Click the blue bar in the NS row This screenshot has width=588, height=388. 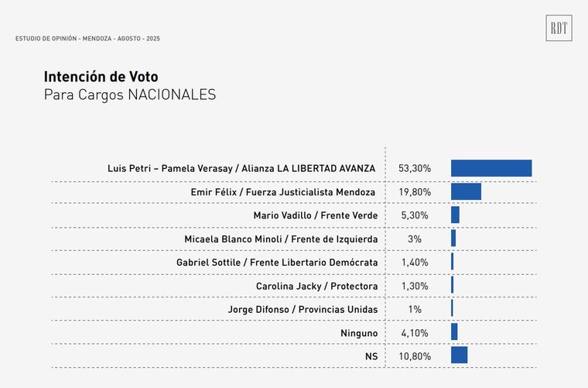tap(459, 355)
